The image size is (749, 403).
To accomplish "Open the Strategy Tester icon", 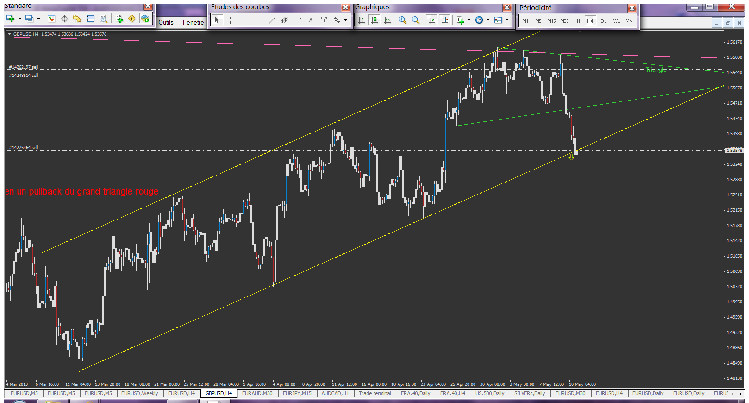I will click(103, 19).
